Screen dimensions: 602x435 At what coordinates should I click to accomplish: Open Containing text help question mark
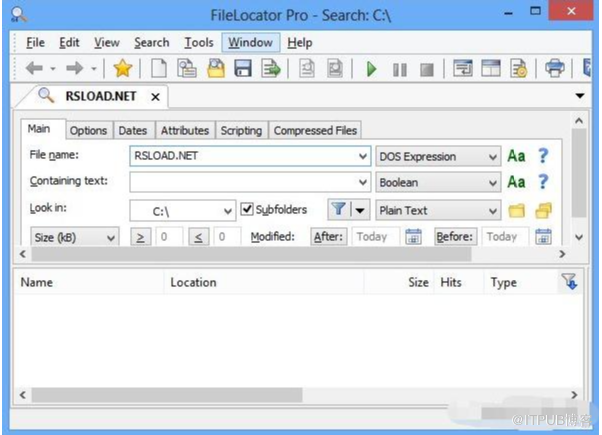tap(543, 182)
